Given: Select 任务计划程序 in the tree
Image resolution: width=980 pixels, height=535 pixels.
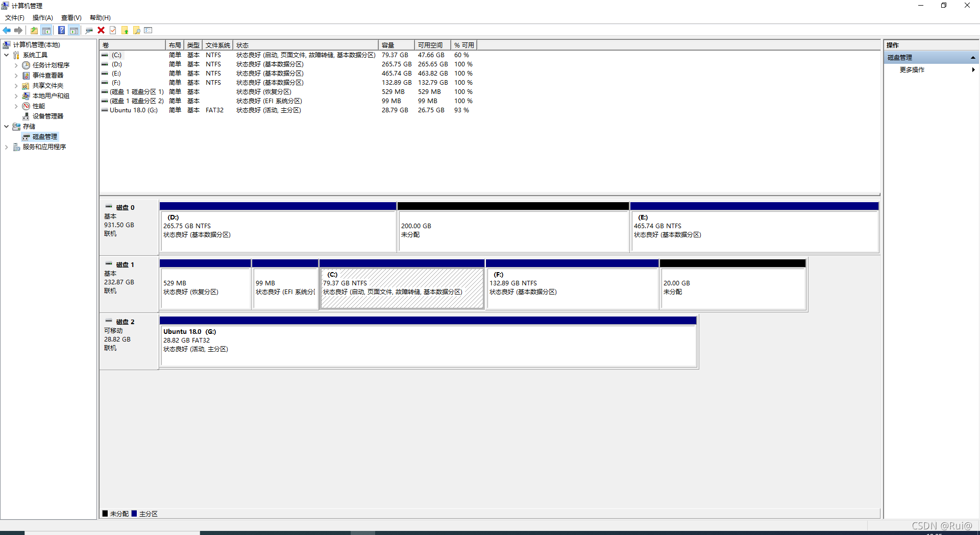Looking at the screenshot, I should click(x=51, y=65).
